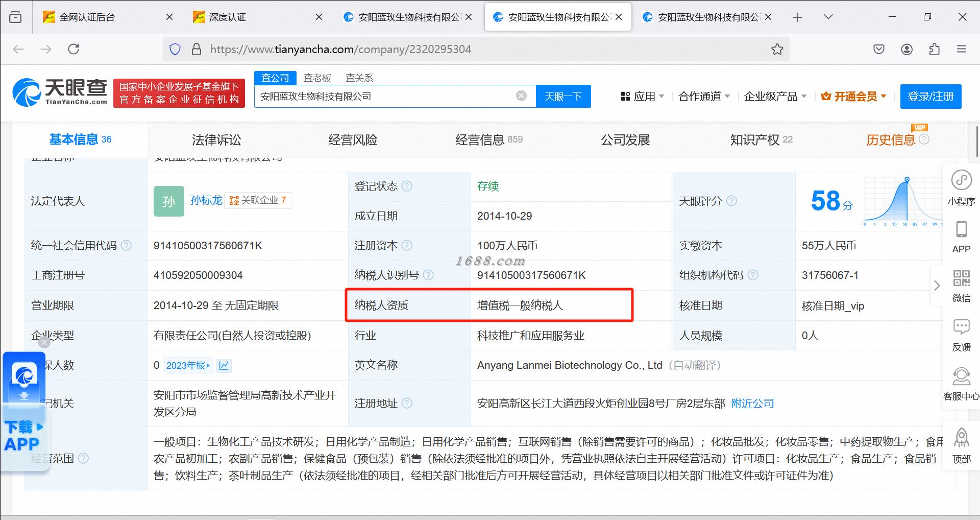
Task: Select the 查公司 search mode
Action: point(275,78)
